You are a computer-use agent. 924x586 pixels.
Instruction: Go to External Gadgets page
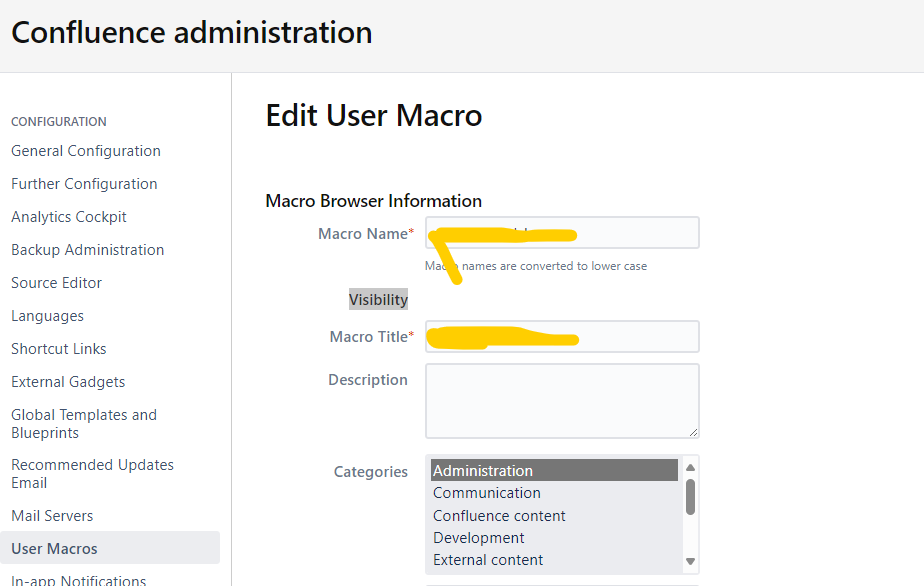[68, 382]
